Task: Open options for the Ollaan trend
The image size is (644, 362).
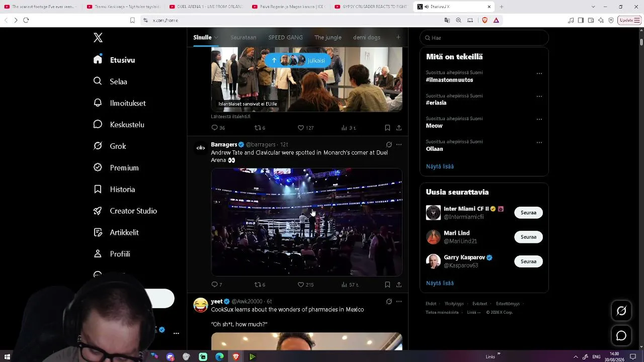Action: (539, 143)
